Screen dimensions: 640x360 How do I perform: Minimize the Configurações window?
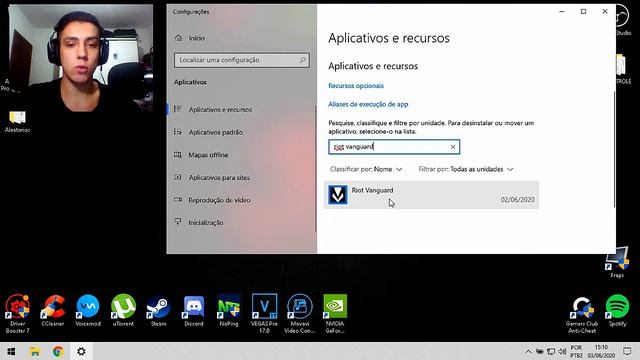(562, 11)
